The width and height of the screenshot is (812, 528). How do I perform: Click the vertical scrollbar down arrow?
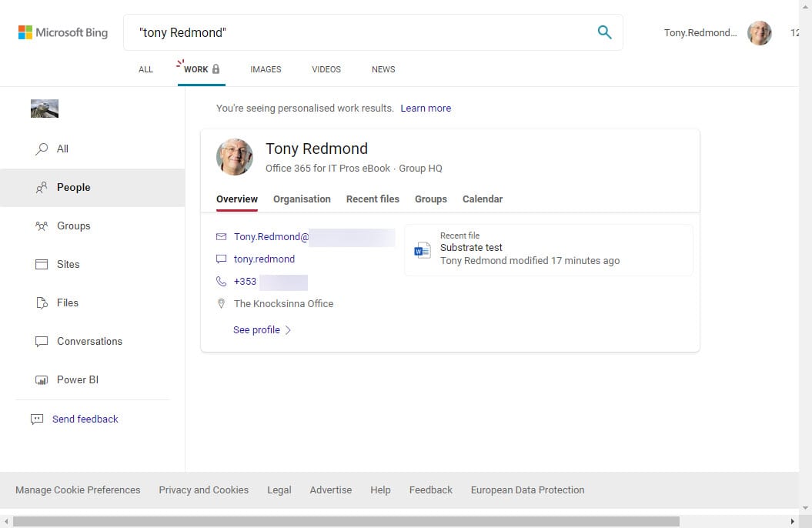coord(805,508)
